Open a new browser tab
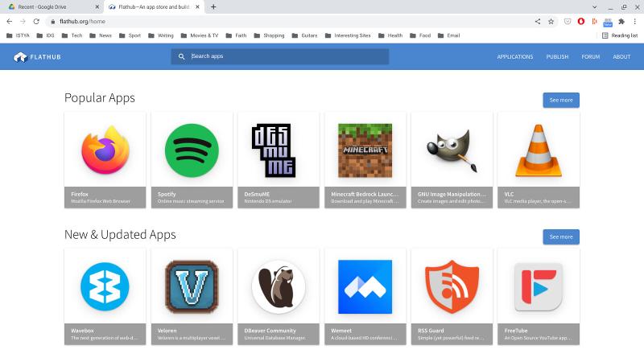The height and width of the screenshot is (362, 644). click(213, 7)
